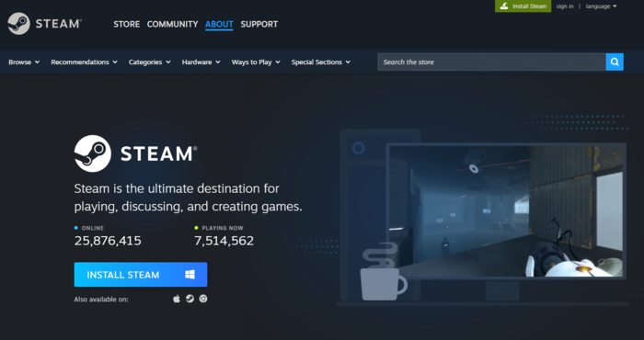This screenshot has height=340, width=644.
Task: Select the Chromebook download icon
Action: [x=203, y=299]
